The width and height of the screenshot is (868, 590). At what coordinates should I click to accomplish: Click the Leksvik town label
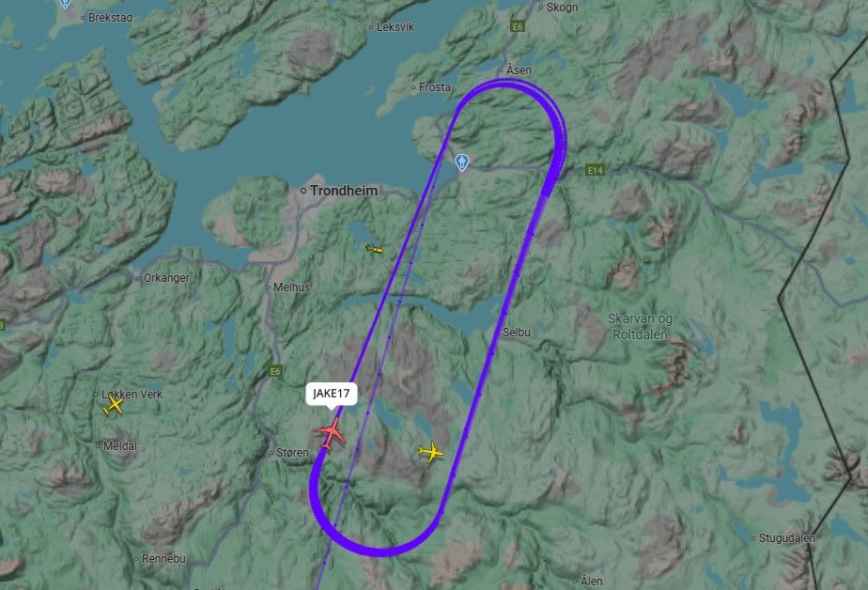(x=395, y=26)
